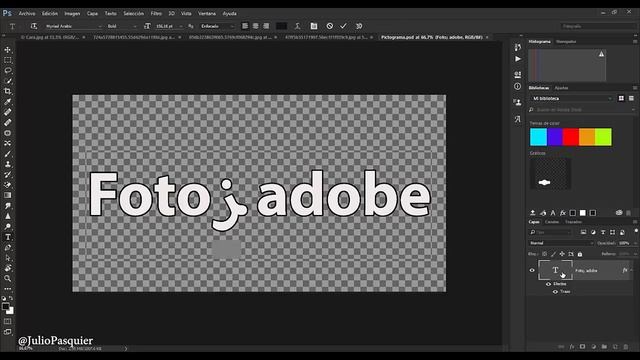Select the cyan swatch in color theme
Viewport: 640px width, 360px height.
point(538,137)
